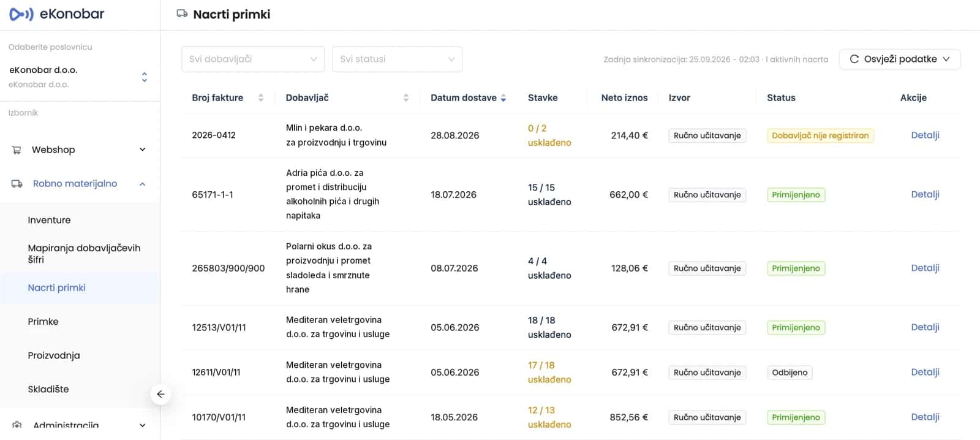Click invoice number 12611/V01/11
The width and height of the screenshot is (980, 440).
click(216, 372)
